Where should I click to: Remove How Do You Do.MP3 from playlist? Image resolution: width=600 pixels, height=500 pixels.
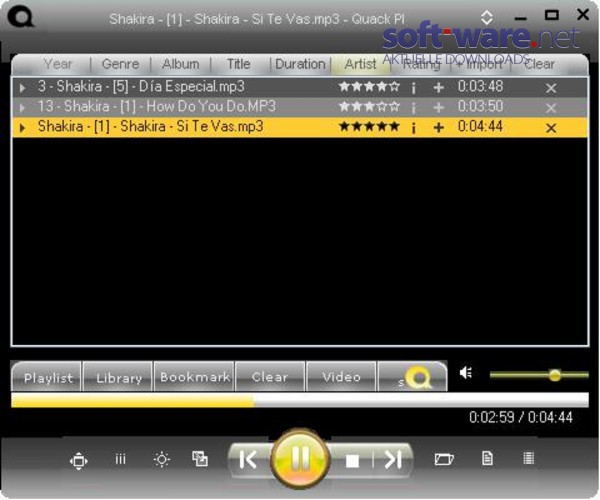tap(551, 108)
